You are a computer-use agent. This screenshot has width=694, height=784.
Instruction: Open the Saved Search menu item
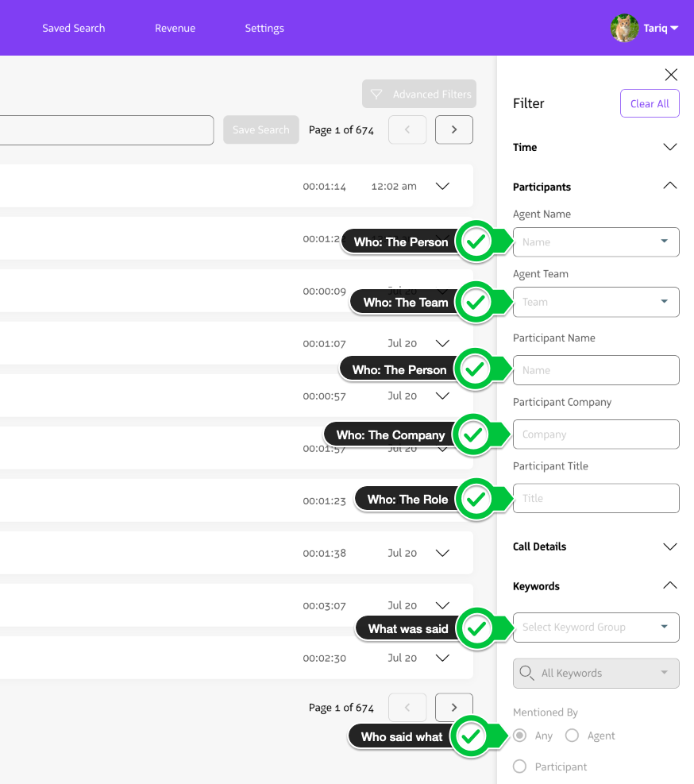73,28
